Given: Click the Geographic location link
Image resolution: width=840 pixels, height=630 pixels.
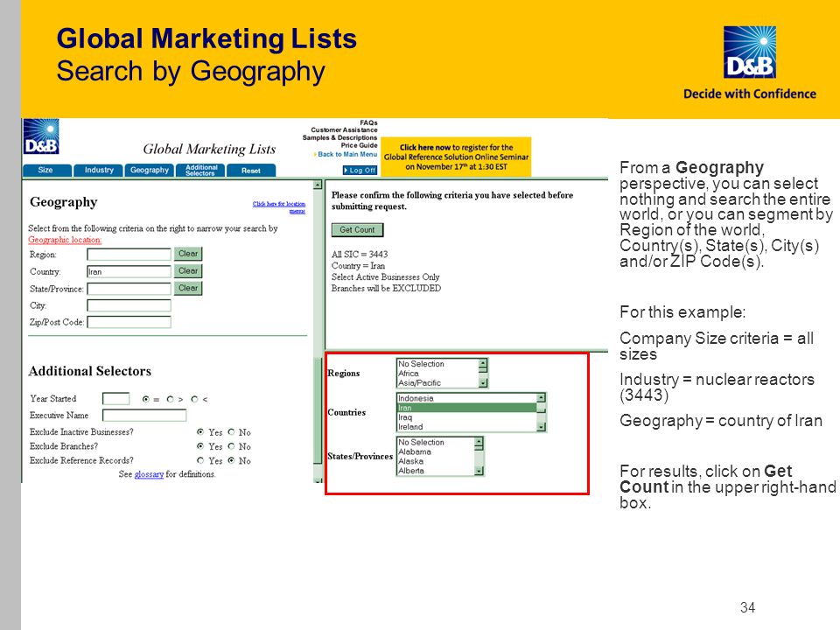Looking at the screenshot, I should (64, 240).
